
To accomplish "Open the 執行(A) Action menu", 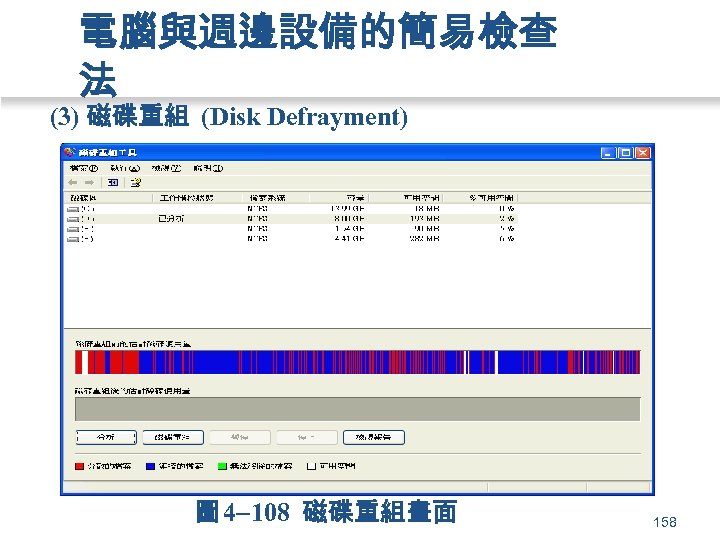I will click(x=125, y=168).
